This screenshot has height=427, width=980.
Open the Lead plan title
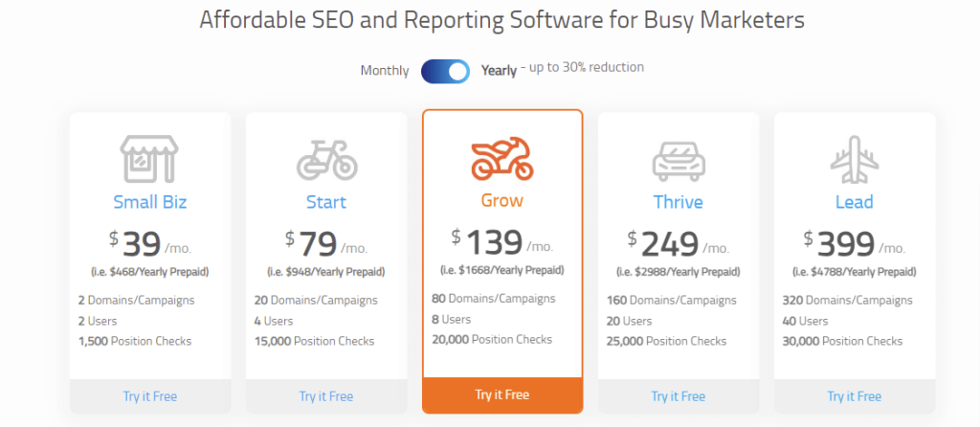coord(855,202)
